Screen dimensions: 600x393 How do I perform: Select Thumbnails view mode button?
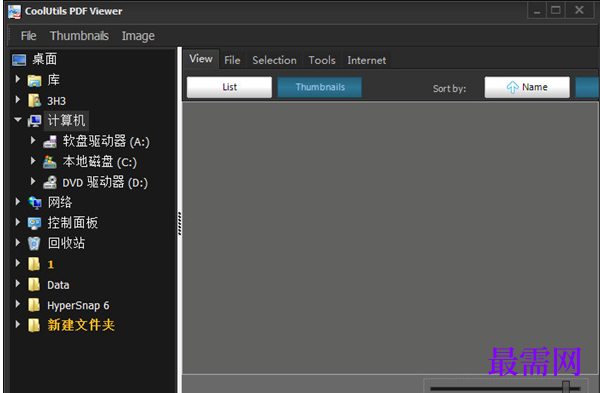(320, 87)
